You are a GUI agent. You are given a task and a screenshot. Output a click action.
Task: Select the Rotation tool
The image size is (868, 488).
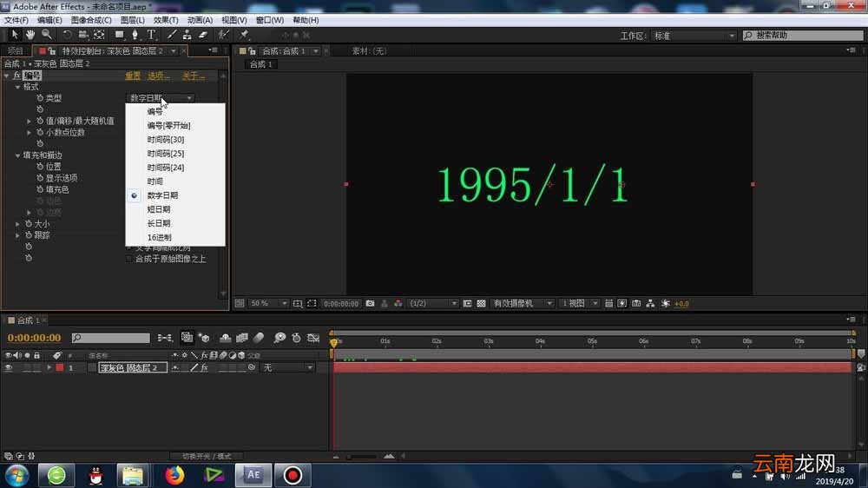point(67,35)
